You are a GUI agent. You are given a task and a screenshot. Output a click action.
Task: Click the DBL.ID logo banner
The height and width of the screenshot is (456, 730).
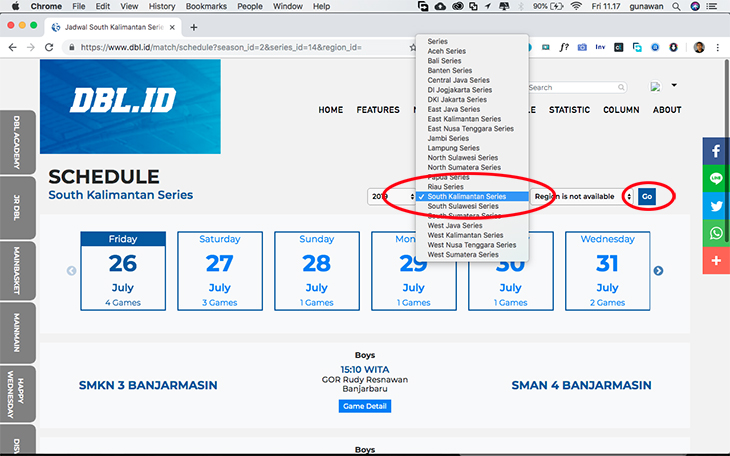130,106
